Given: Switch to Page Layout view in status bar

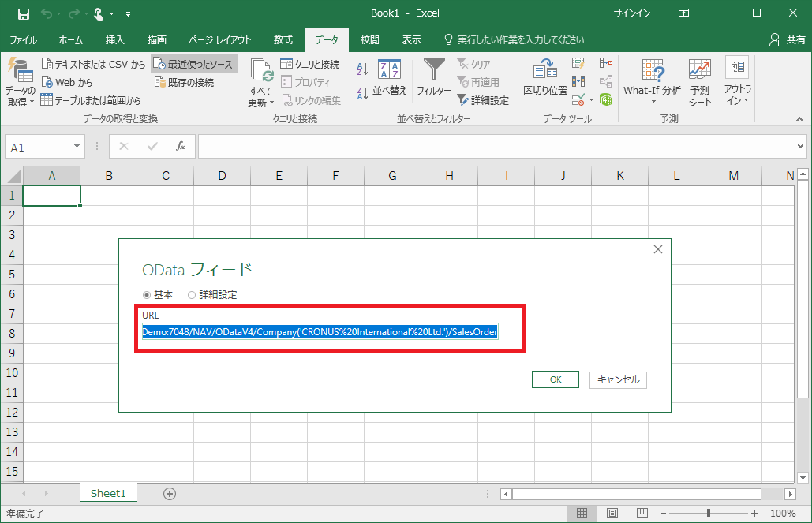Looking at the screenshot, I should click(x=612, y=514).
